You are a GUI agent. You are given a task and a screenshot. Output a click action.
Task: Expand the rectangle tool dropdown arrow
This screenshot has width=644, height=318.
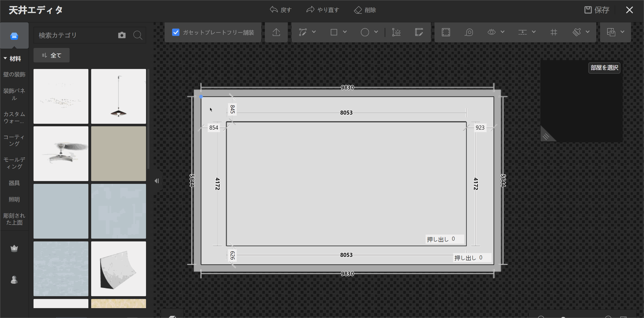(x=345, y=32)
